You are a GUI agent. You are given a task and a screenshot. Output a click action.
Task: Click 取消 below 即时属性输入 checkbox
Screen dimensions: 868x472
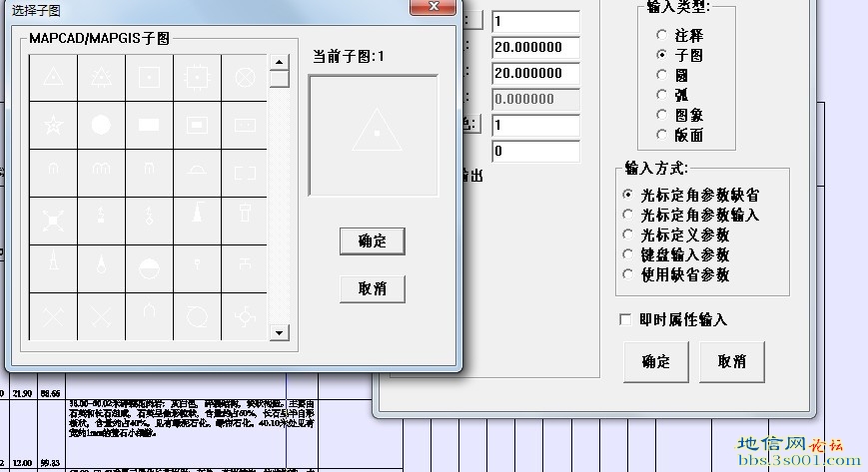point(732,362)
